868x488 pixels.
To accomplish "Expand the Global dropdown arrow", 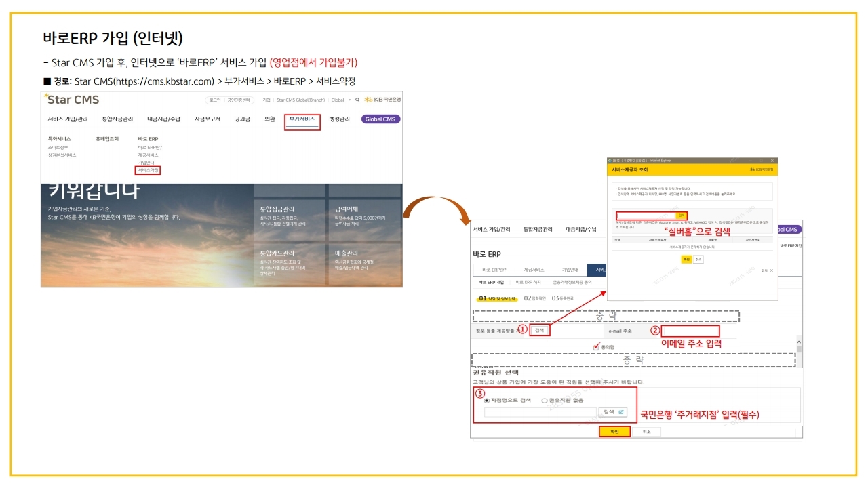I will click(350, 100).
